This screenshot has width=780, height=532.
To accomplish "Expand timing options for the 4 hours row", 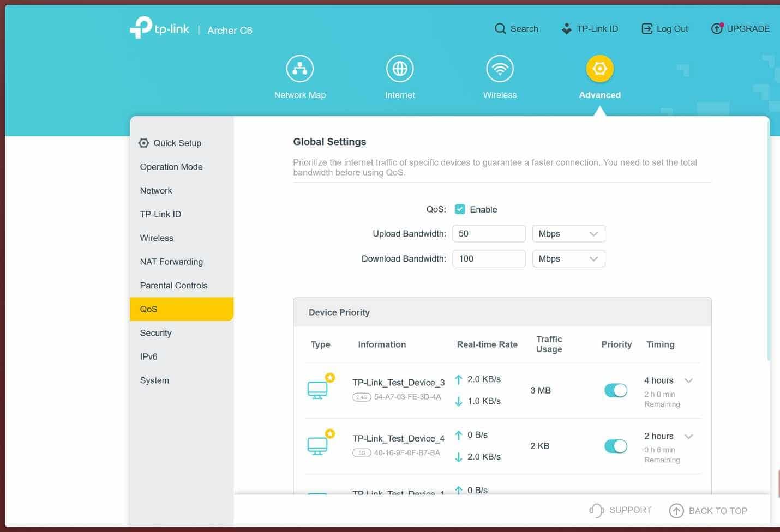I will point(689,380).
